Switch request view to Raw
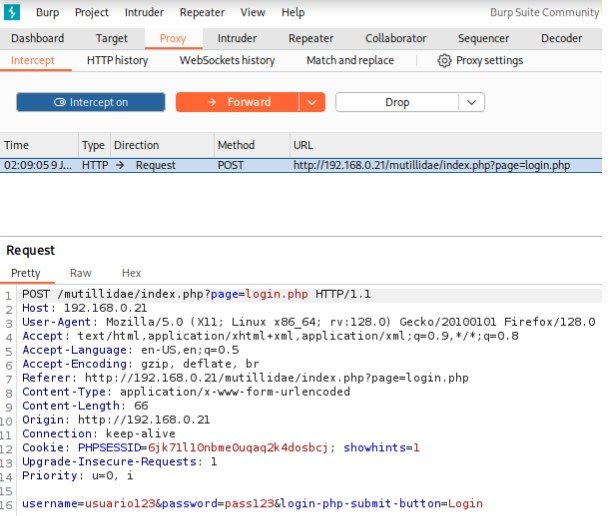 pos(80,273)
